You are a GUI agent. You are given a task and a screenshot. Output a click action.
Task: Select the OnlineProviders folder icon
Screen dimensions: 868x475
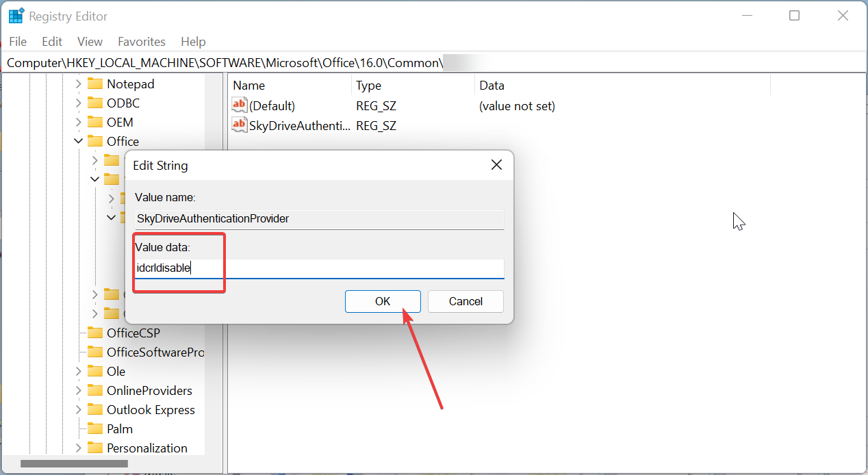click(x=94, y=391)
